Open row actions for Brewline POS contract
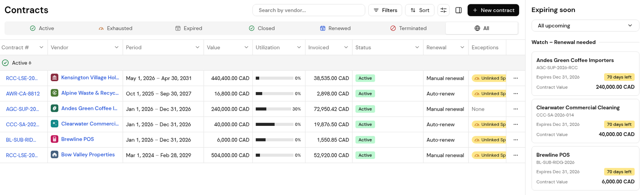The height and width of the screenshot is (195, 644). (x=516, y=140)
